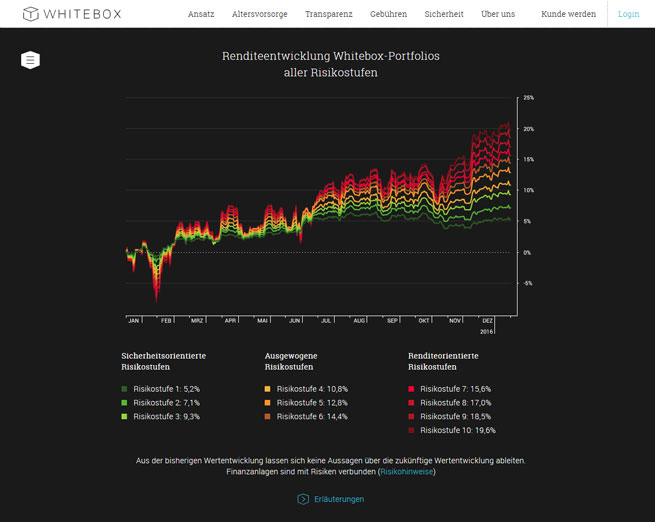Click the 2016 year label under DEZ

(x=486, y=332)
